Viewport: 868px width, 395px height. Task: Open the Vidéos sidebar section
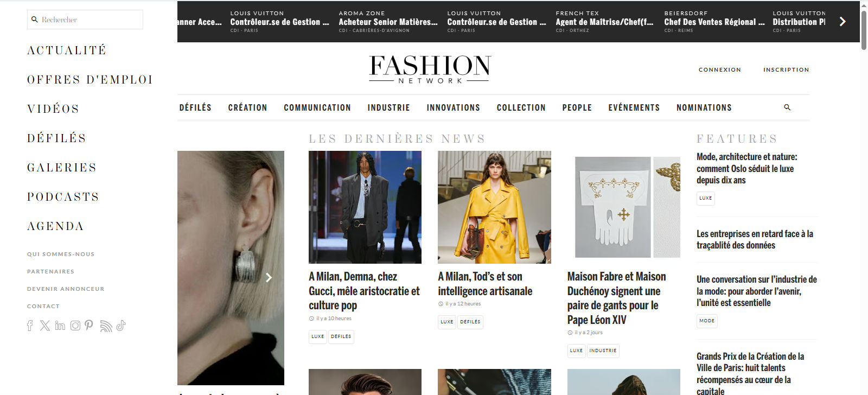(x=53, y=109)
